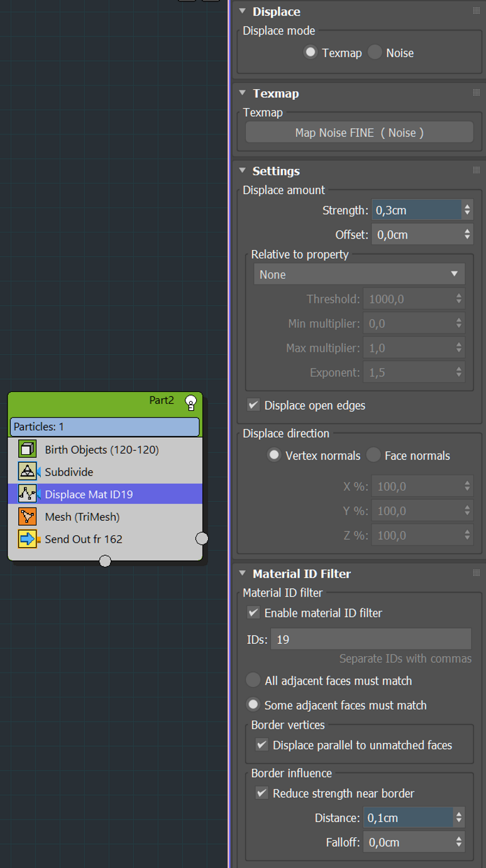Viewport: 486px width, 868px height.
Task: Click the Birth Objects operator icon
Action: pyautogui.click(x=27, y=449)
